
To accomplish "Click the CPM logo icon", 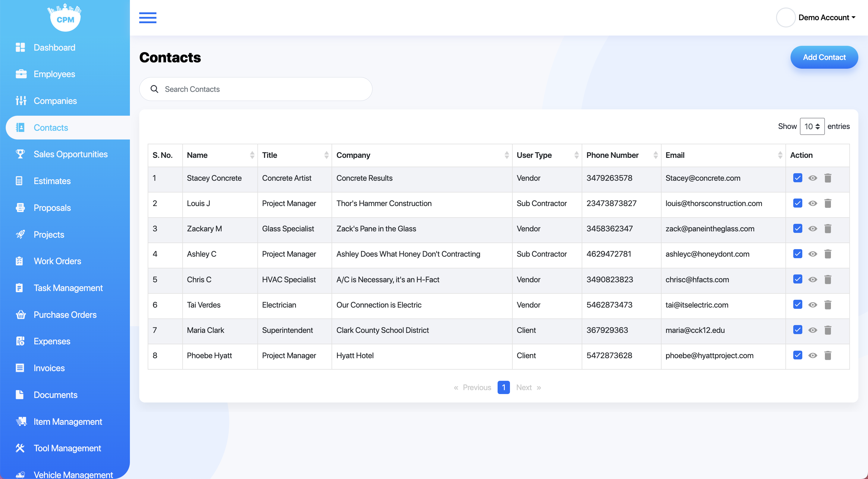I will point(65,17).
